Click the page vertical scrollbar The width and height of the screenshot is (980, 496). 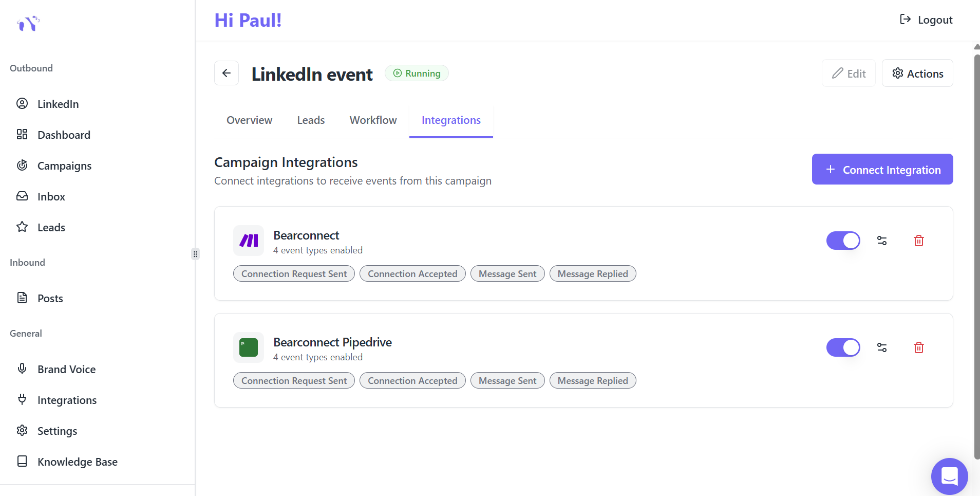tap(976, 257)
